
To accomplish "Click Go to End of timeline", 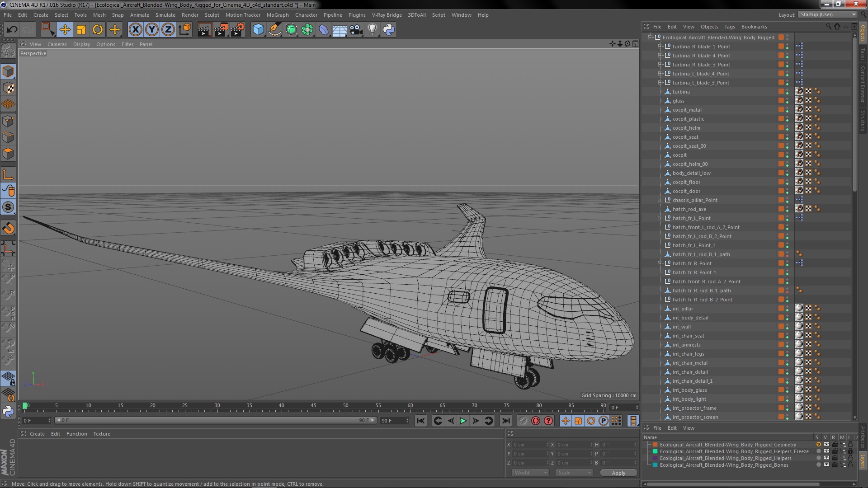I will 506,421.
